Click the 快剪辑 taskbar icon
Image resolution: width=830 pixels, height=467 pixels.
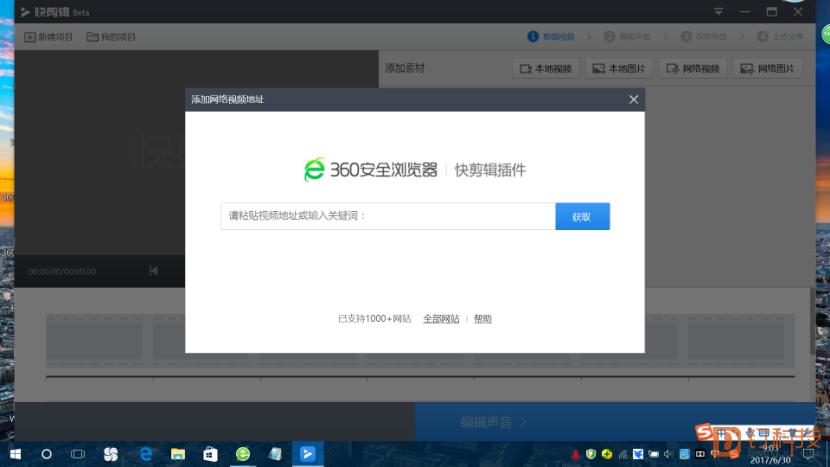tap(308, 454)
